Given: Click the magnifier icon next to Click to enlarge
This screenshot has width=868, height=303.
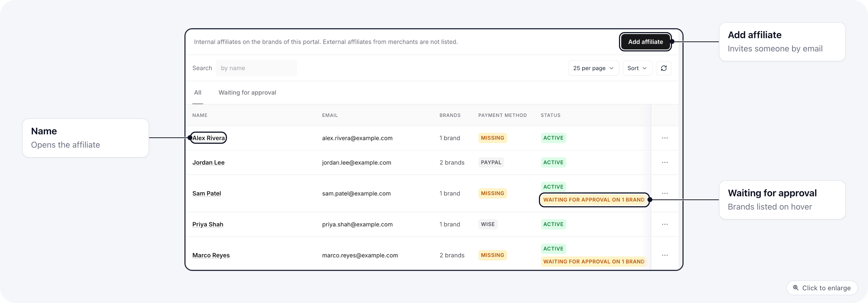Looking at the screenshot, I should 796,288.
